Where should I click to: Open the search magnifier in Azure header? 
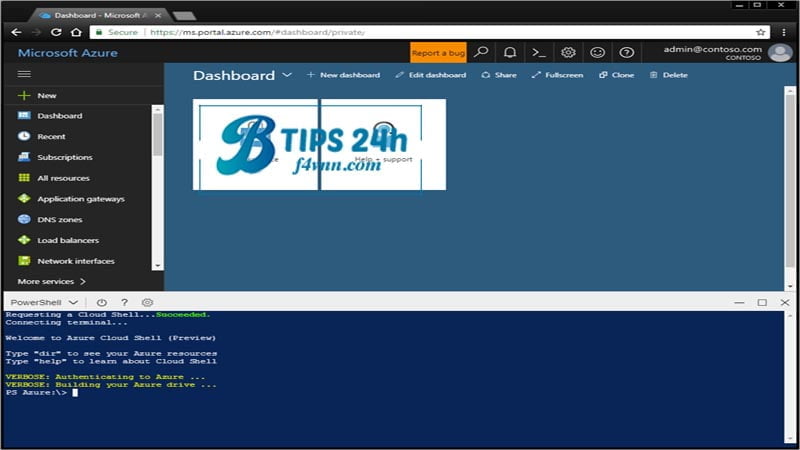[x=481, y=53]
